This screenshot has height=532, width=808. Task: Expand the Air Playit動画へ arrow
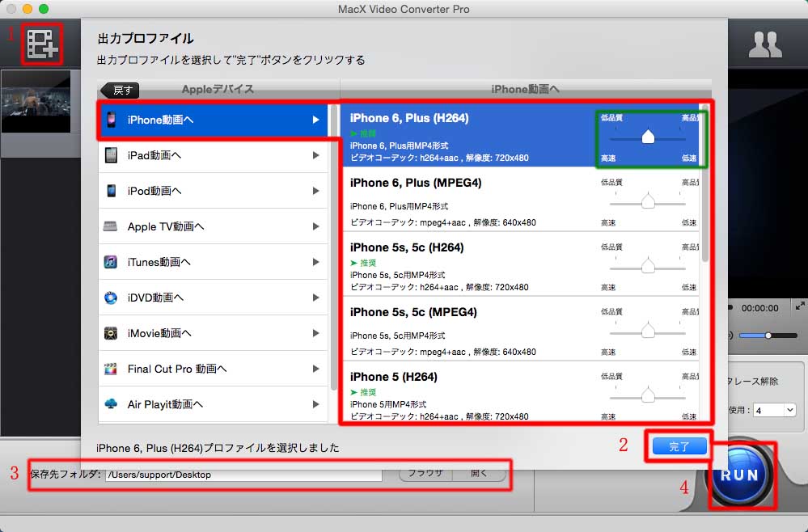click(316, 404)
